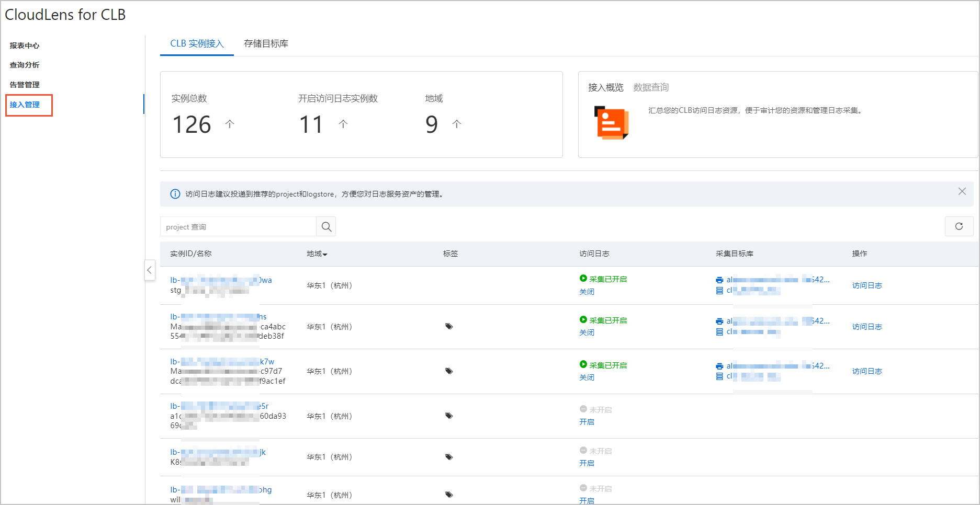Click 关闭 in the 0wa instance row

coord(587,292)
